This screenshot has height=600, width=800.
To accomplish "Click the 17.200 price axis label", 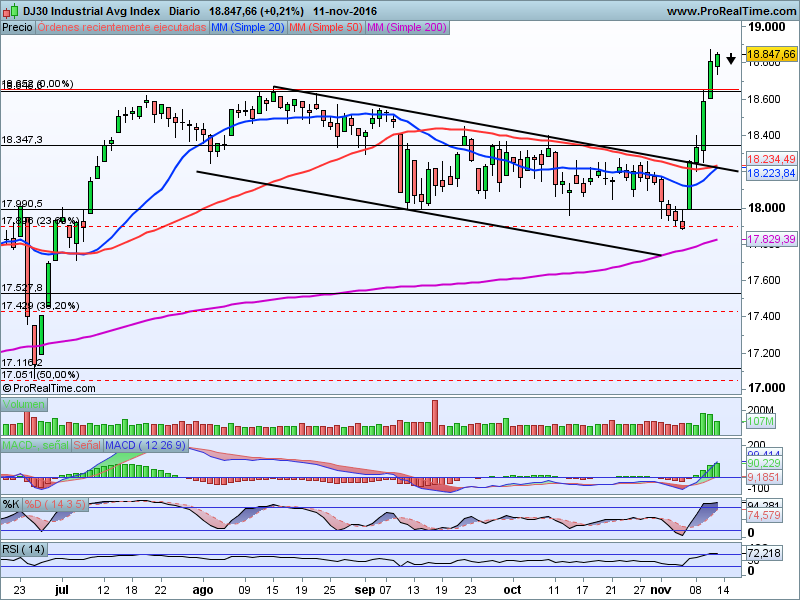I will click(764, 353).
